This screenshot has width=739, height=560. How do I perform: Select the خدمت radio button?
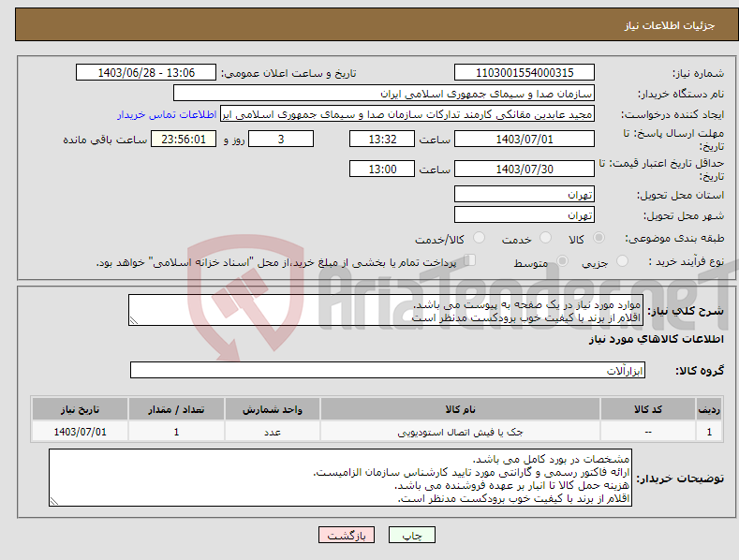click(545, 238)
